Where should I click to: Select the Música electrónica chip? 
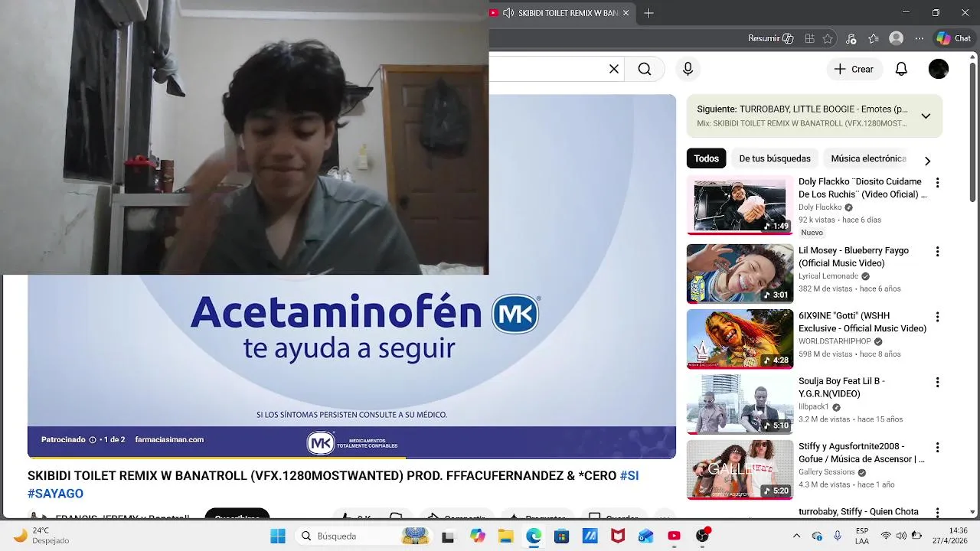(868, 158)
